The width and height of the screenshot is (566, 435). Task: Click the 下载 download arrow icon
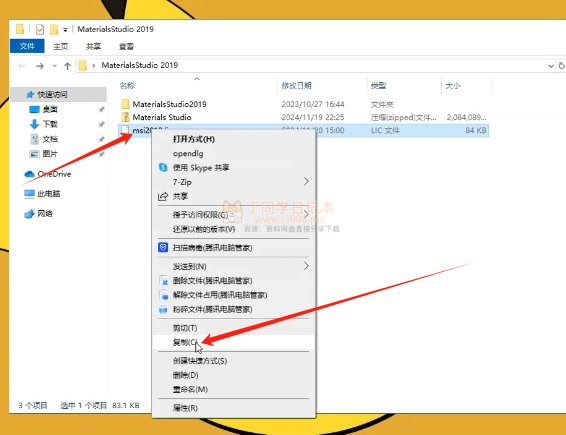(x=34, y=124)
